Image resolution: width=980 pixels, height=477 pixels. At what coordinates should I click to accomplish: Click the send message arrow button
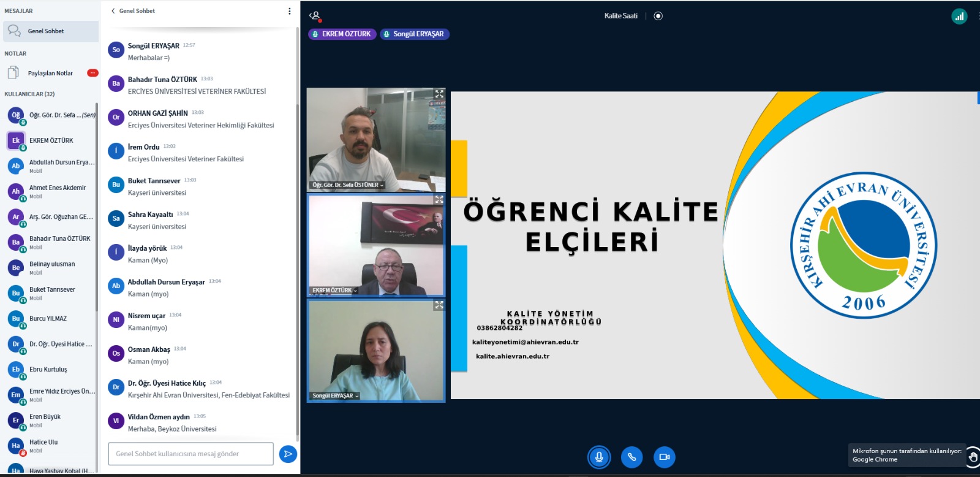pos(288,454)
